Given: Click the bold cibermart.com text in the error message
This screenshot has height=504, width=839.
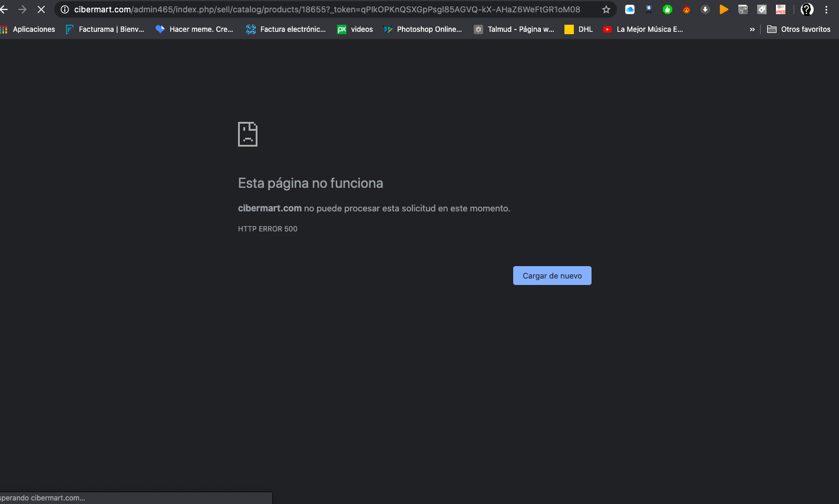Looking at the screenshot, I should [x=270, y=208].
